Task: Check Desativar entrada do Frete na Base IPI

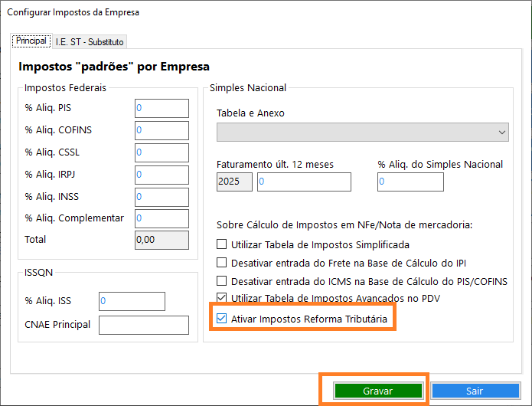Action: coord(222,263)
